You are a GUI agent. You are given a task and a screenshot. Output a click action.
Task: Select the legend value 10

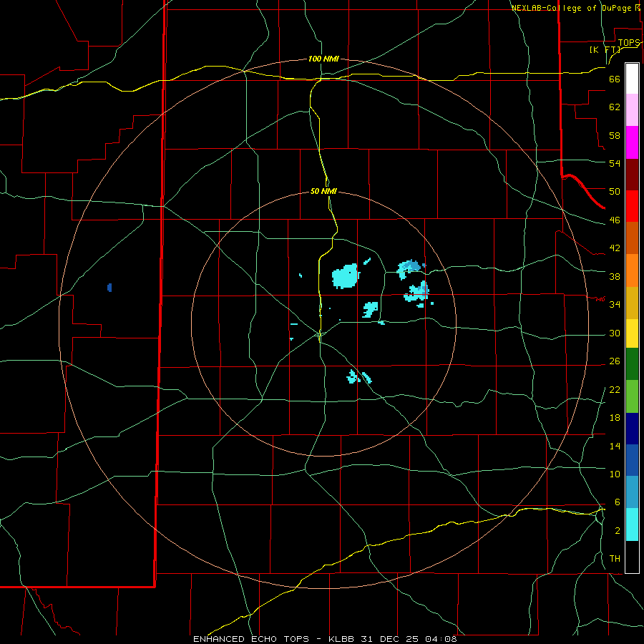click(615, 474)
